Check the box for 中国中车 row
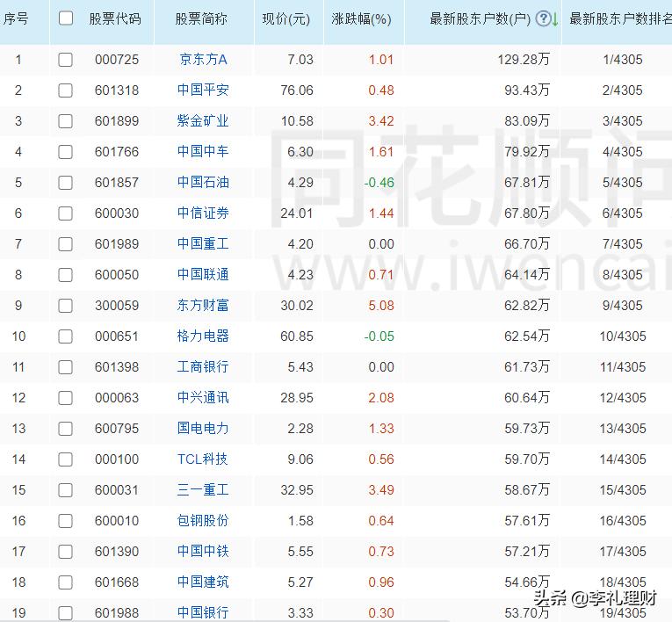The width and height of the screenshot is (672, 622). 66,152
